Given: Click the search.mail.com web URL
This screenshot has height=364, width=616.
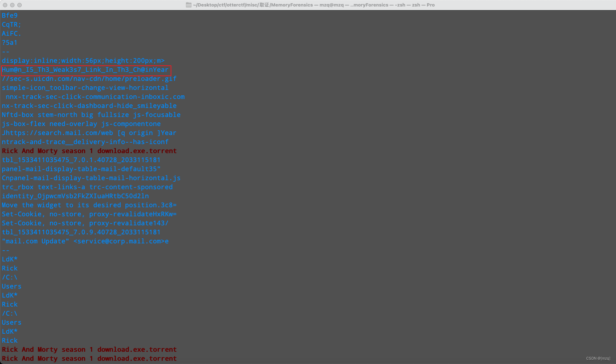Looking at the screenshot, I should [89, 133].
